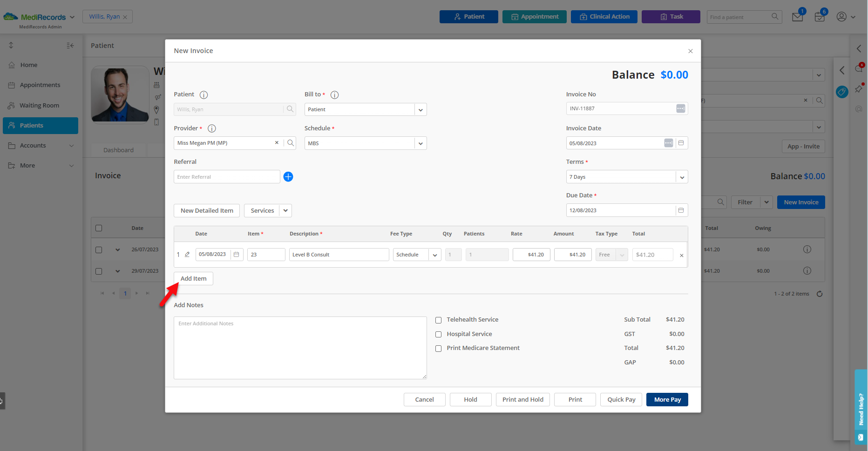Open Waiting Room in sidebar
868x451 pixels.
pyautogui.click(x=41, y=106)
